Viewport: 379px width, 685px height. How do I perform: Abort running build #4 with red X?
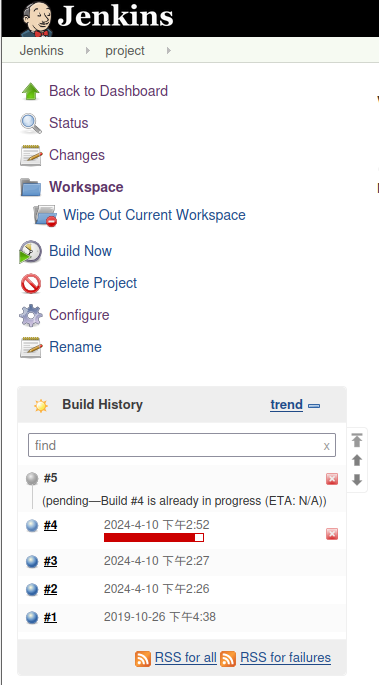pyautogui.click(x=332, y=534)
